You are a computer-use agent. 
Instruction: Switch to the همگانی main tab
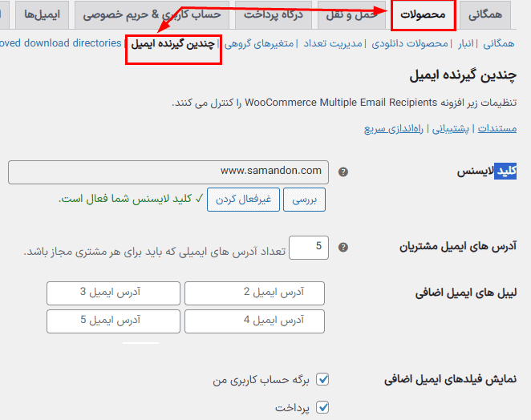coord(485,15)
